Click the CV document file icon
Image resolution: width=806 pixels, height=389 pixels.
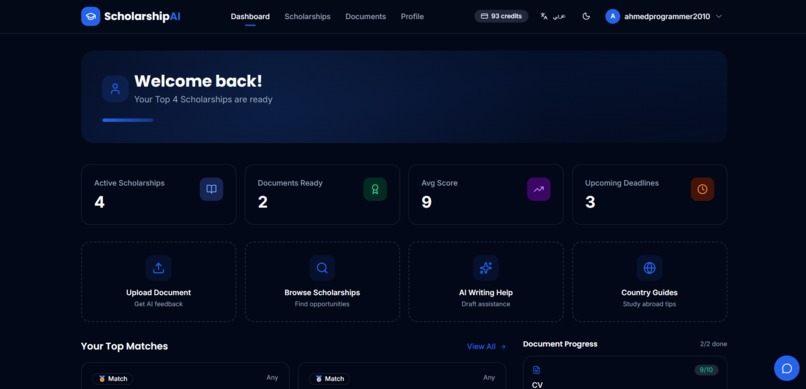tap(536, 370)
